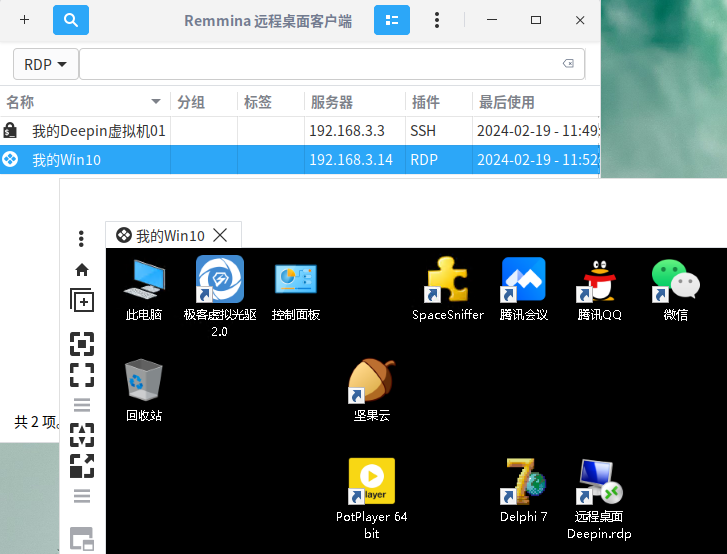
Task: Click the sort arrow in 名称 header
Action: tap(156, 102)
